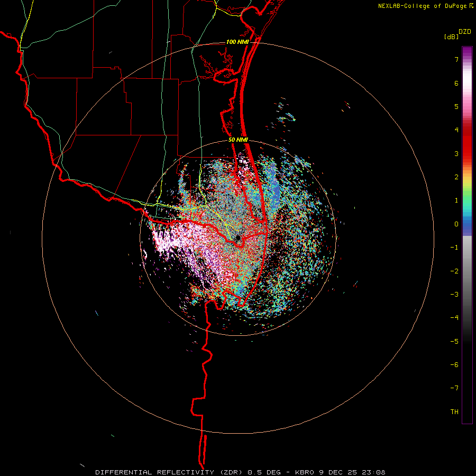Click the KBRO station identifier in the caption
The image size is (476, 476).
tap(305, 472)
